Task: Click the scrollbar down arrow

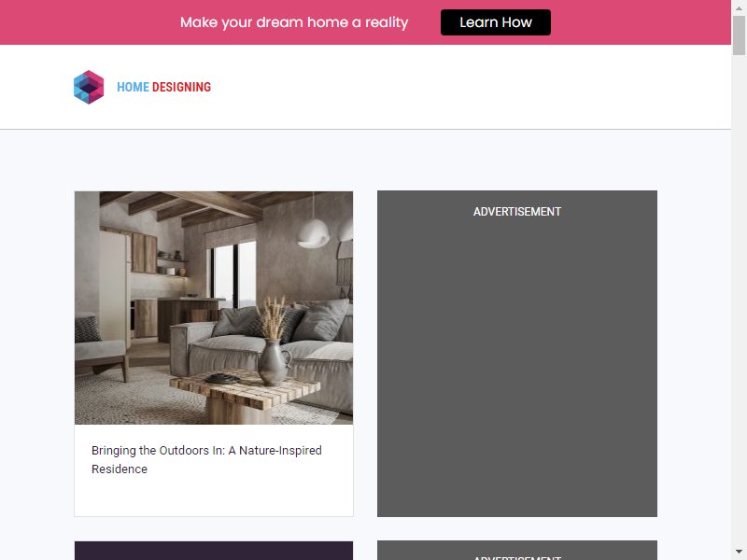Action: coord(739,552)
